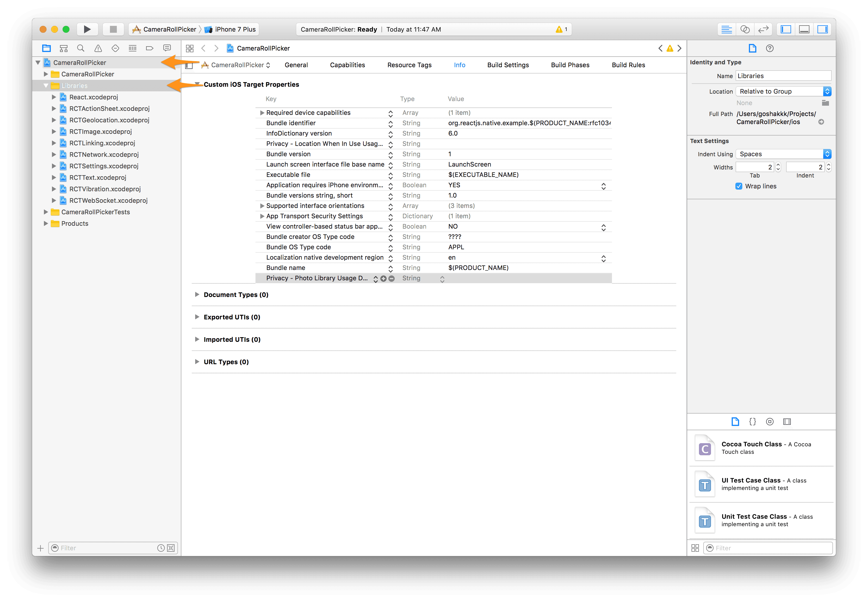This screenshot has height=602, width=868.
Task: Switch to Standard editor
Action: pyautogui.click(x=727, y=29)
